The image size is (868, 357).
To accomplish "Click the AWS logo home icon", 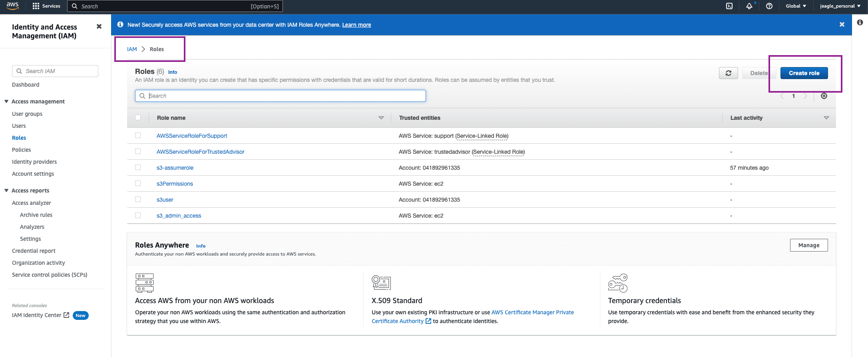I will (x=13, y=6).
